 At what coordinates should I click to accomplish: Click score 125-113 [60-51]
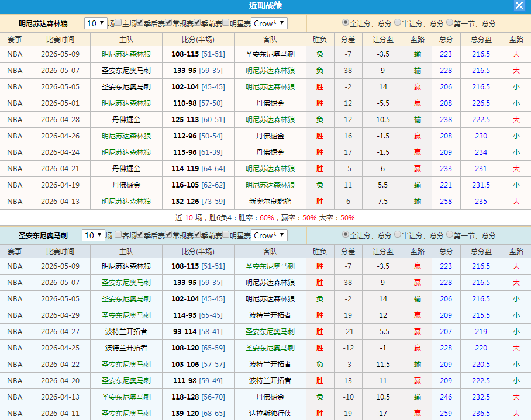coord(198,119)
